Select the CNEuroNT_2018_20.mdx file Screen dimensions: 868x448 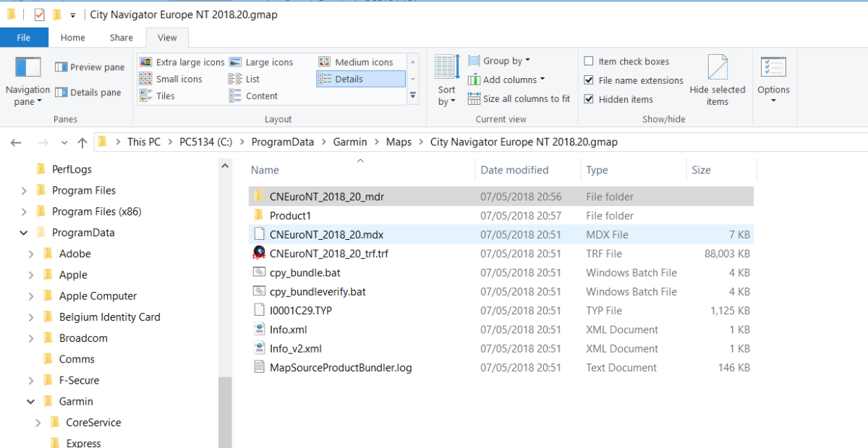pyautogui.click(x=501, y=235)
